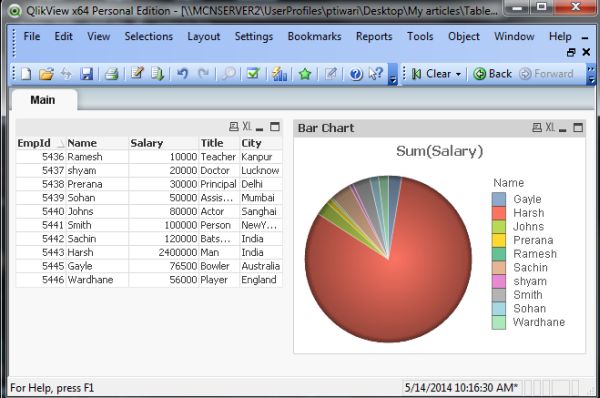Click the Prerana yellow legend swatch
Screen dimensions: 600x398
pos(499,240)
